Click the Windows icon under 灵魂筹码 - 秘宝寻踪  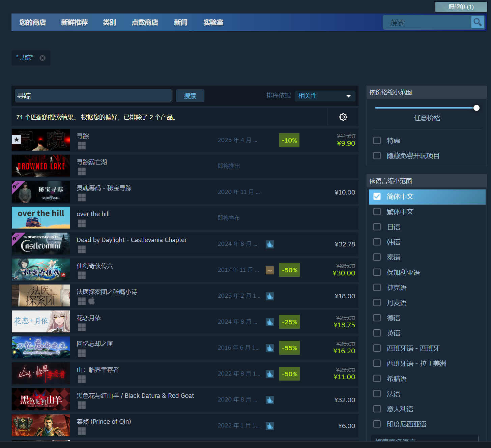point(82,198)
